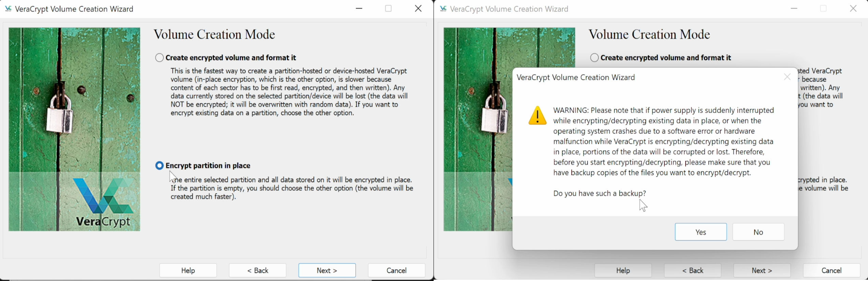
Task: Click description starting 'This is the fastest way'
Action: pos(289,92)
